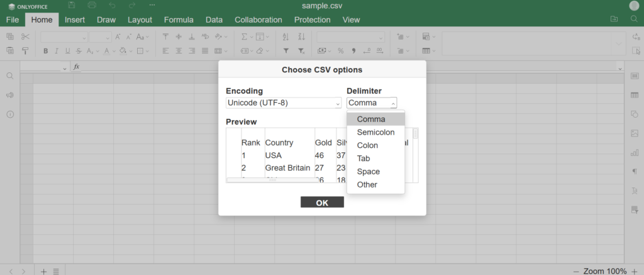
Task: Click the Percent style icon
Action: pos(340,51)
